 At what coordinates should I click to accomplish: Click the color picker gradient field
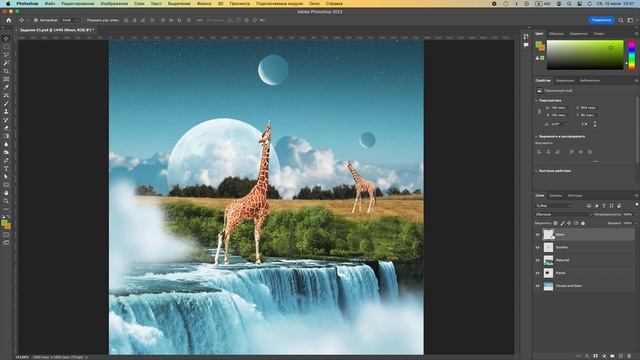(585, 55)
